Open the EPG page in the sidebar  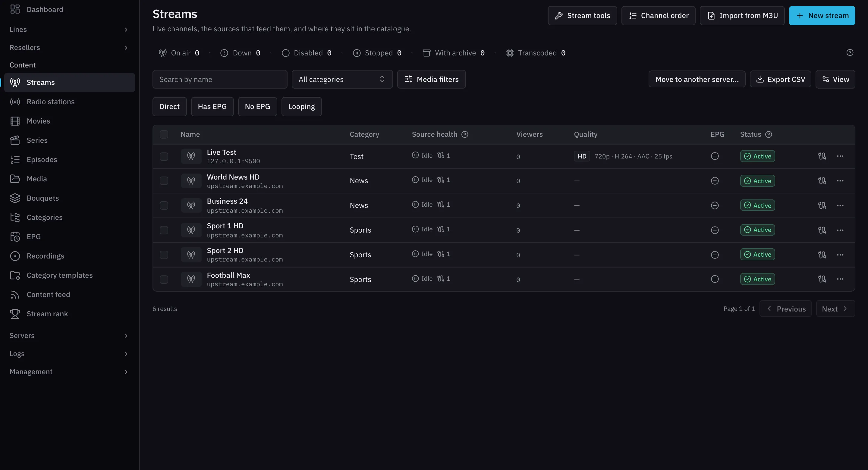(69, 237)
